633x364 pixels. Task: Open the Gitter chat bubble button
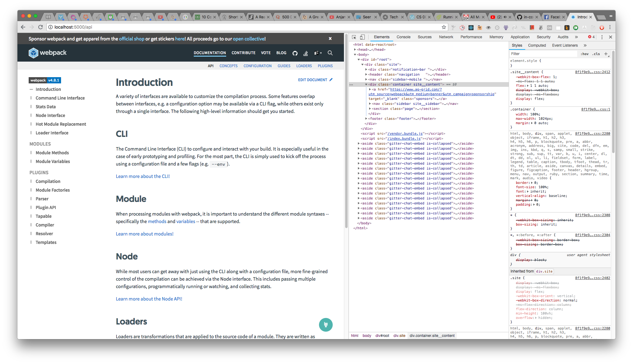click(x=326, y=325)
